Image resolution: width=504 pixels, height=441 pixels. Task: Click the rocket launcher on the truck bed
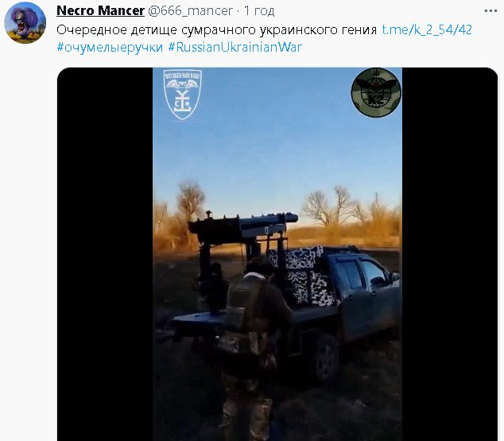(x=243, y=226)
